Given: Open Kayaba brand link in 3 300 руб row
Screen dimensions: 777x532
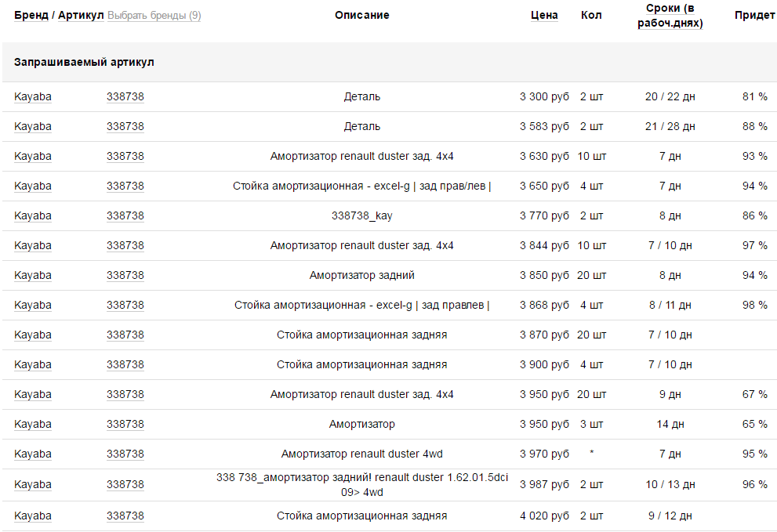Looking at the screenshot, I should click(33, 96).
